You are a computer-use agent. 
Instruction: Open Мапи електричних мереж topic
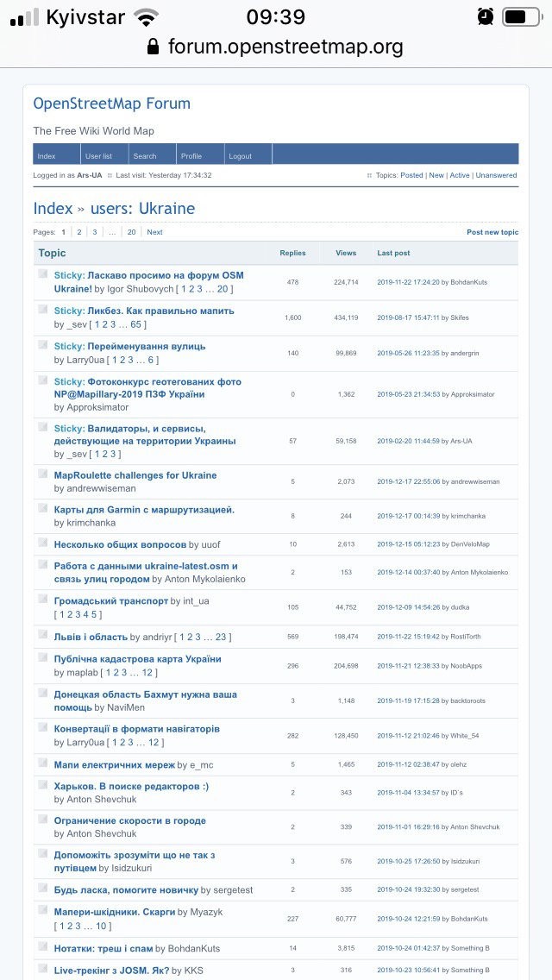(115, 764)
